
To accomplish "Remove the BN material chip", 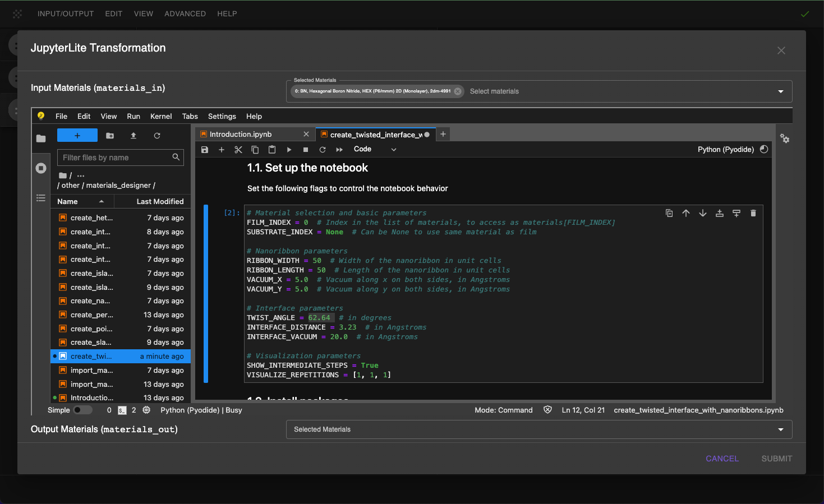I will click(x=458, y=91).
